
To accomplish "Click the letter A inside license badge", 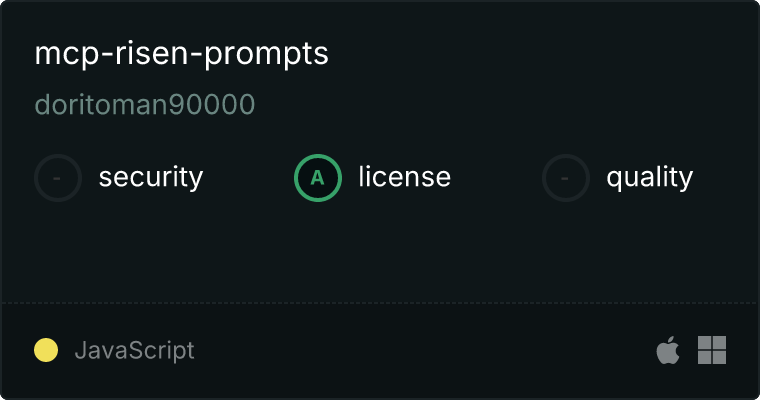I will [x=317, y=178].
